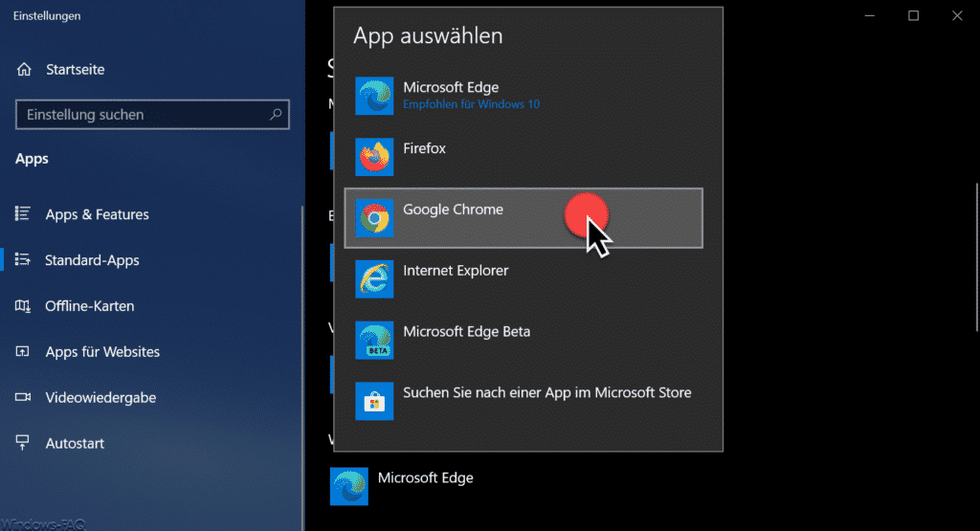
Task: Open the Microsoft Store bag icon
Action: coord(374,401)
